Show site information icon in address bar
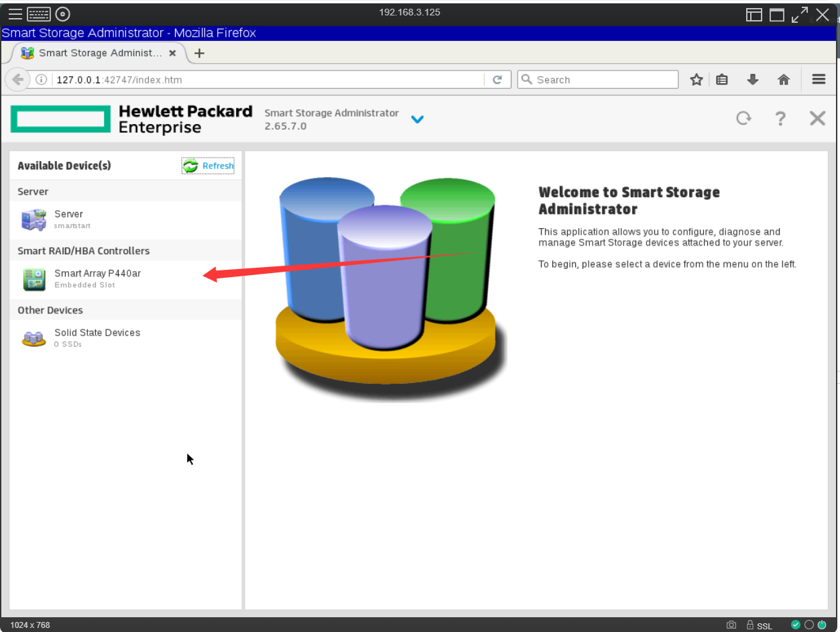Image resolution: width=840 pixels, height=632 pixels. (x=42, y=80)
